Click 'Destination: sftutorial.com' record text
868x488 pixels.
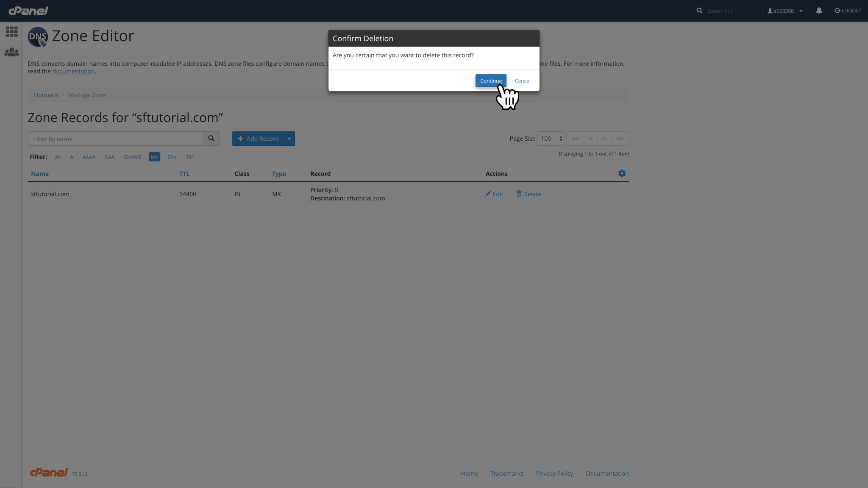click(x=348, y=198)
